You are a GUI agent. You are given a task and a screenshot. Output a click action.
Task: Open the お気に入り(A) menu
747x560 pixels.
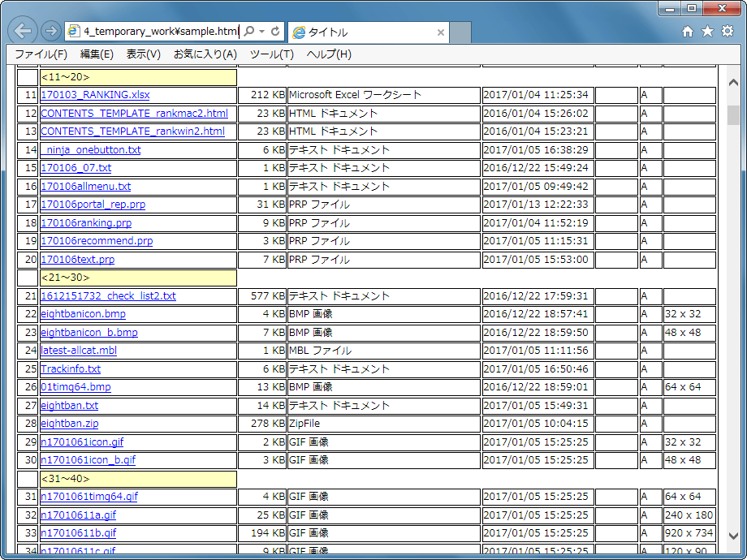pos(205,54)
